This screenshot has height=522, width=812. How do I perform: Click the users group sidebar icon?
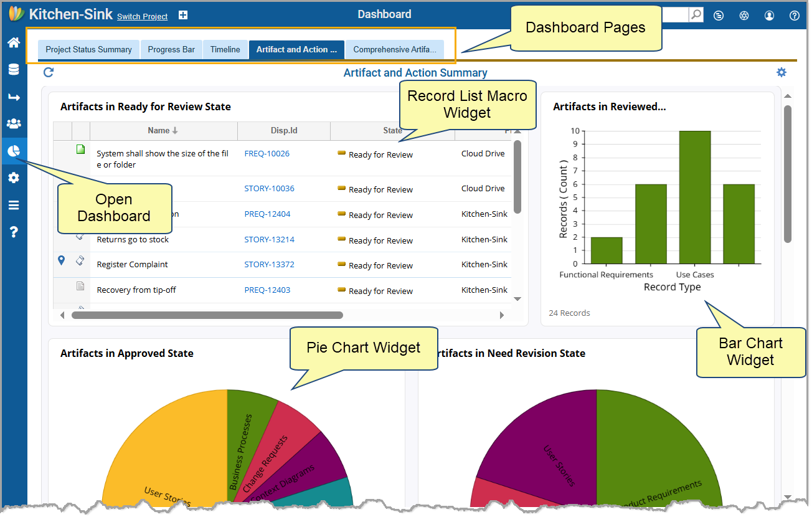pos(13,123)
